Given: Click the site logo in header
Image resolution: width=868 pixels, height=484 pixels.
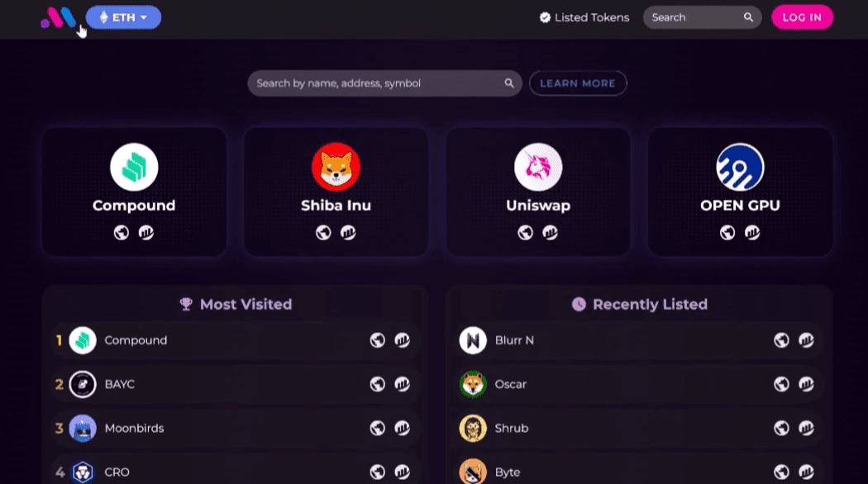Looking at the screenshot, I should [58, 17].
